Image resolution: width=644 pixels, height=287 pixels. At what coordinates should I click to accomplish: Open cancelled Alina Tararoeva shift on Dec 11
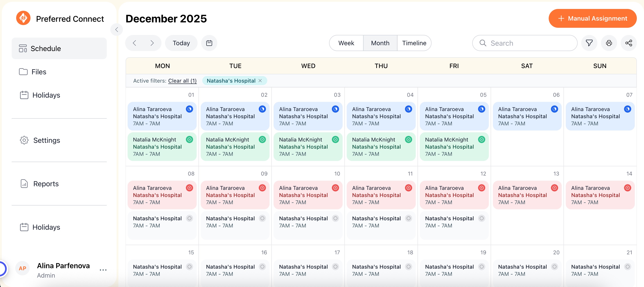click(381, 195)
